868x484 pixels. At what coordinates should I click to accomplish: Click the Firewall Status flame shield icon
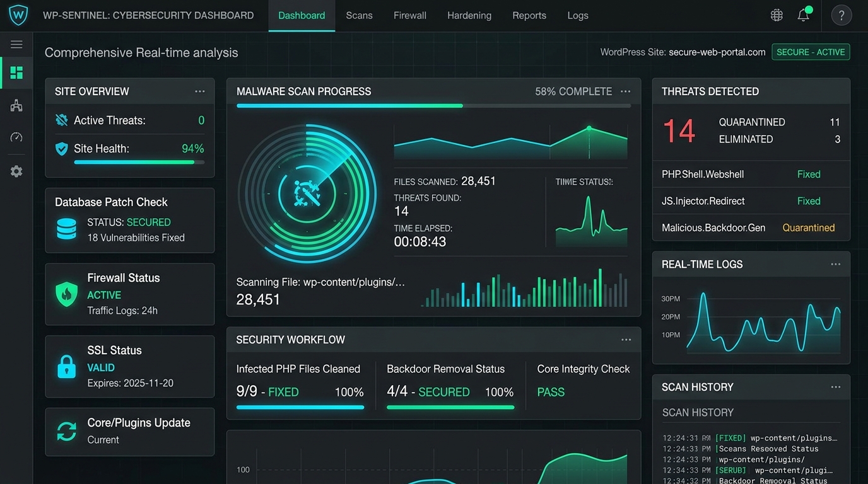tap(66, 294)
